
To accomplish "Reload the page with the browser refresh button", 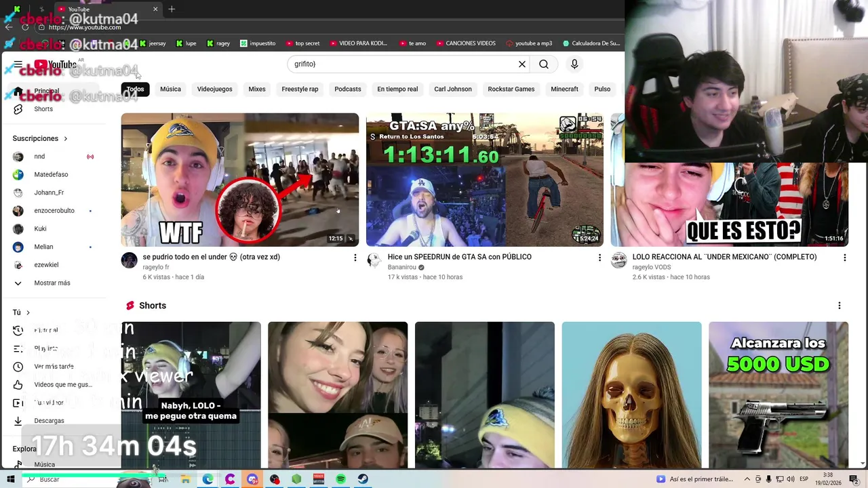I will pyautogui.click(x=25, y=27).
